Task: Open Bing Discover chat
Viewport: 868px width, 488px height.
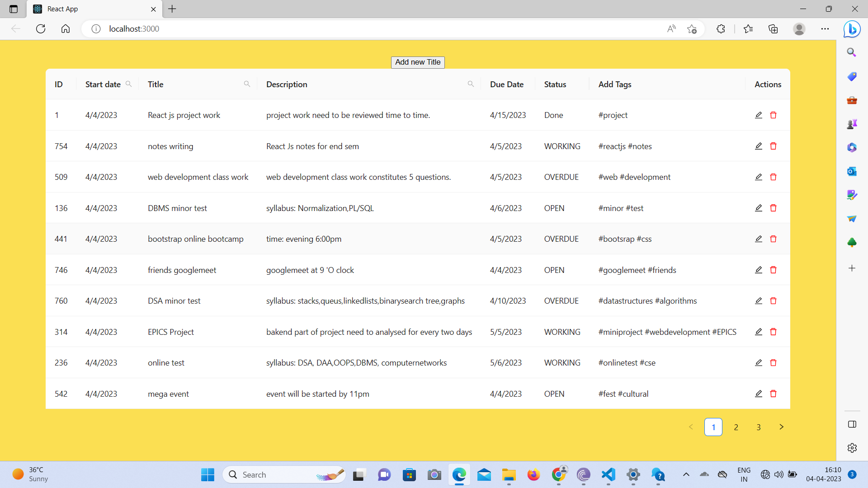Action: (x=851, y=29)
